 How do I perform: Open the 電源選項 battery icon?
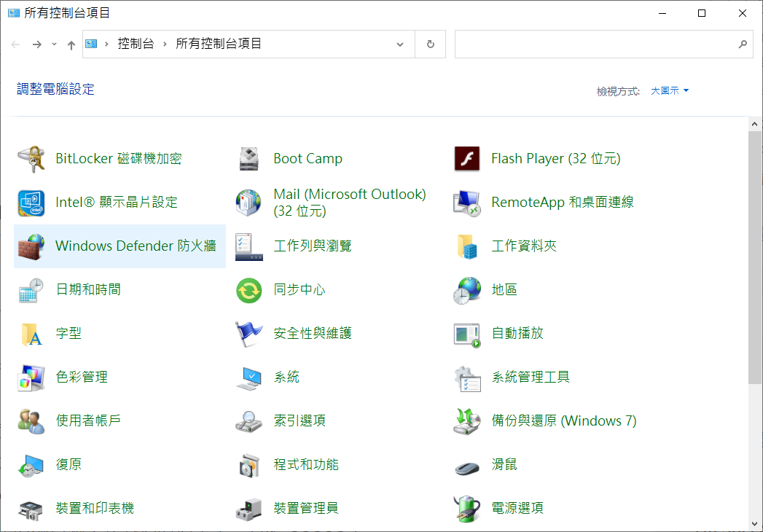[x=467, y=509]
